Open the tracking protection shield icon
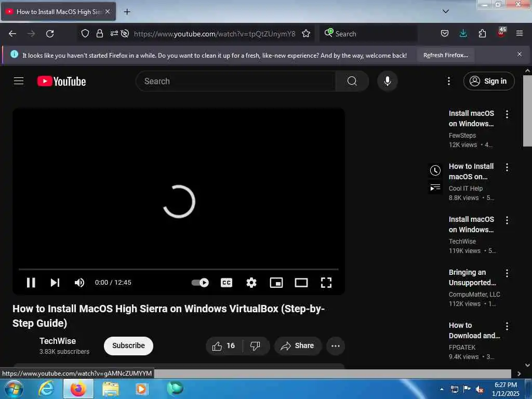 click(85, 33)
